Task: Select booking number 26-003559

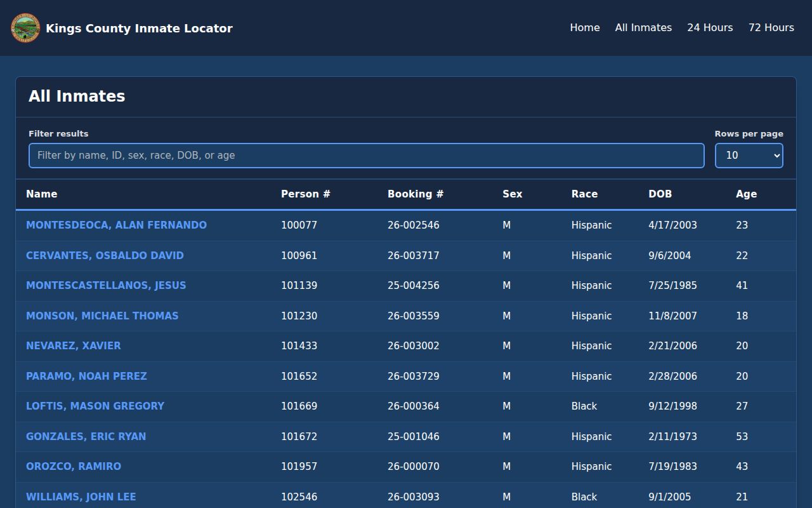Action: [x=414, y=316]
